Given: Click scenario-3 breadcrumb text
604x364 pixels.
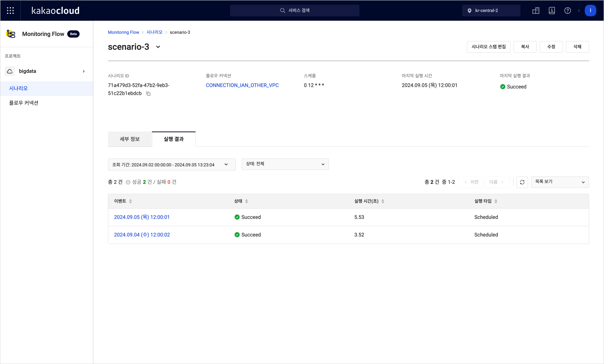Looking at the screenshot, I should pos(180,32).
